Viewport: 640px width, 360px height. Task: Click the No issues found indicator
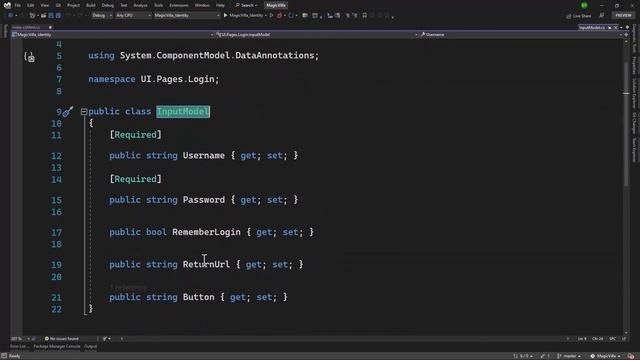(62, 339)
